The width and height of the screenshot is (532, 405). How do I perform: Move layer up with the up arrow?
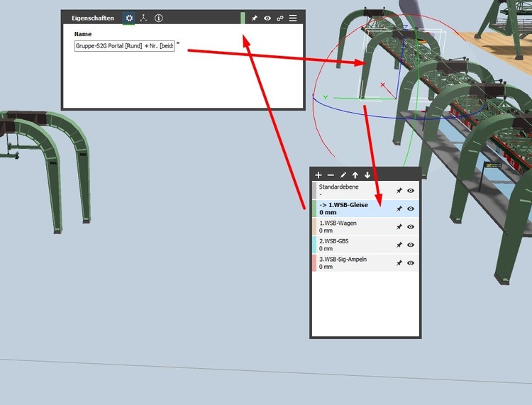pos(355,174)
